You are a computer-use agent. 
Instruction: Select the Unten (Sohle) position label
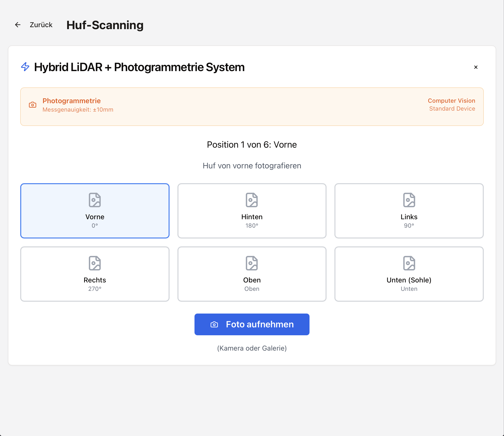point(409,280)
